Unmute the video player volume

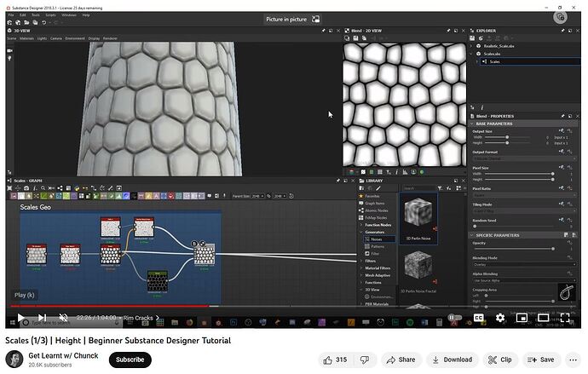coord(63,318)
